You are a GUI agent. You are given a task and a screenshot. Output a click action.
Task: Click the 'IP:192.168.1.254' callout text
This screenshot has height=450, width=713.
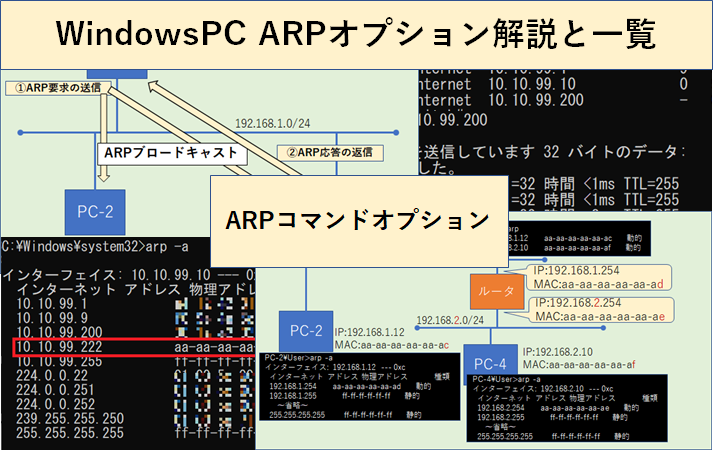pos(577,270)
